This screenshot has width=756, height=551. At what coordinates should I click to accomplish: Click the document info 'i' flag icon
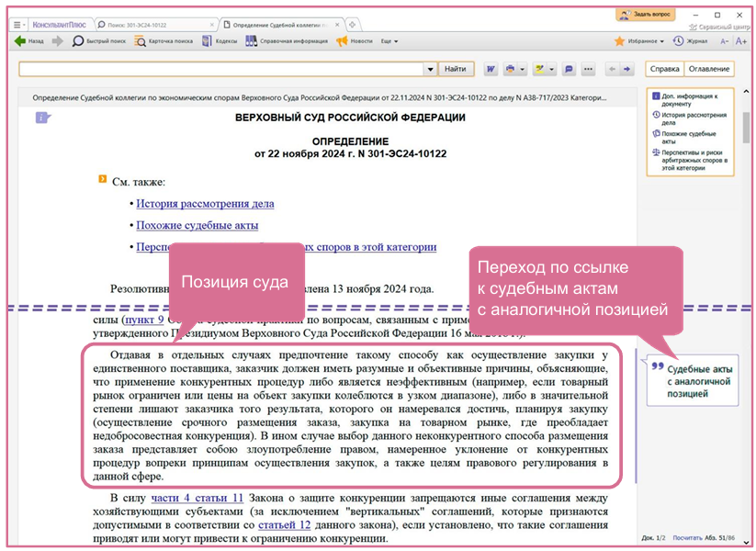[42, 118]
